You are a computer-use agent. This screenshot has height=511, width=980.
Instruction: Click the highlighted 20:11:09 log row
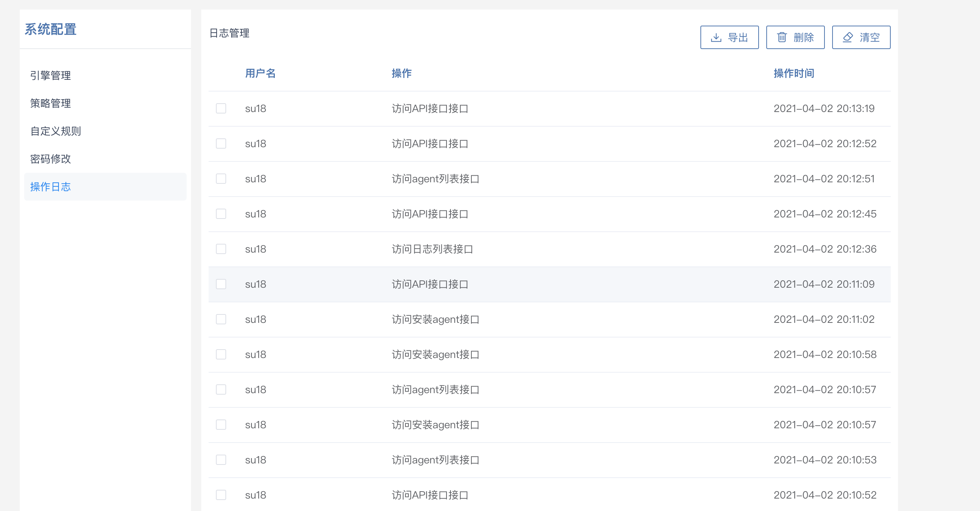coord(549,284)
